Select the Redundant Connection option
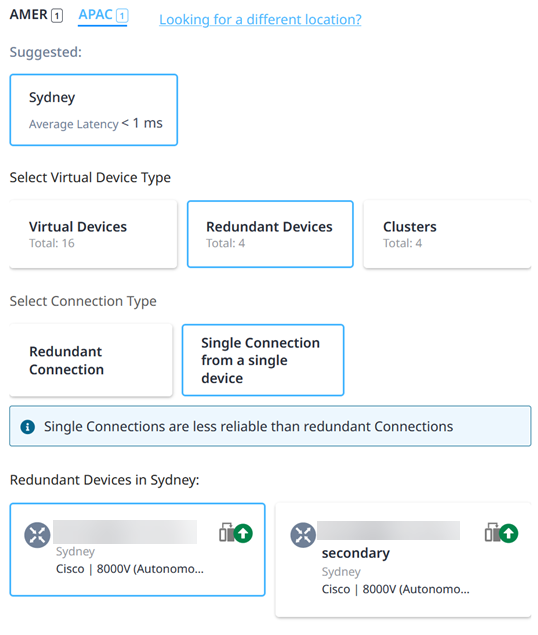 pyautogui.click(x=91, y=360)
